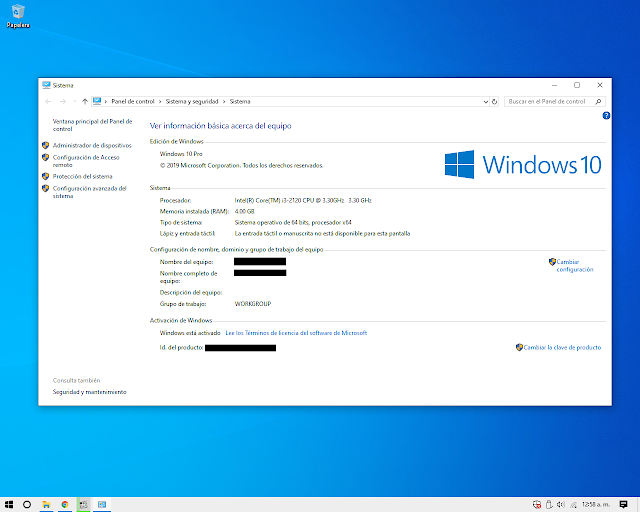
Task: Go up one level with up arrow
Action: coord(84,101)
